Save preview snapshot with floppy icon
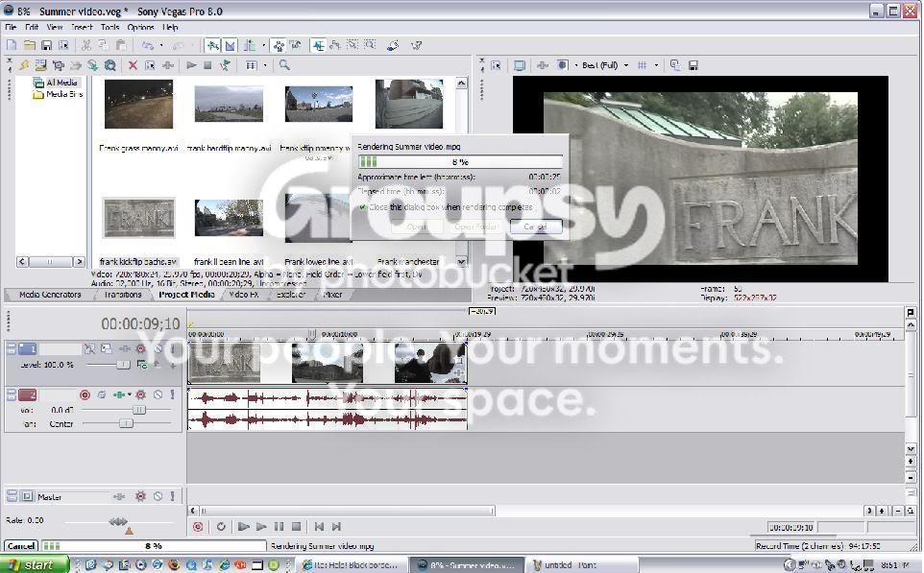The height and width of the screenshot is (573, 924). click(693, 65)
